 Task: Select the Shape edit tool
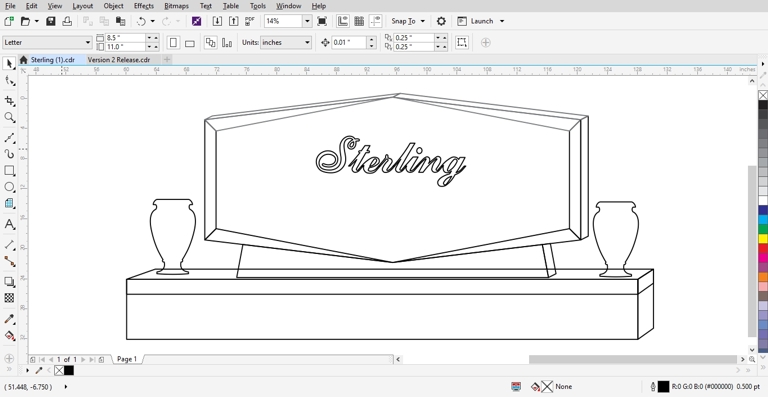pos(9,81)
